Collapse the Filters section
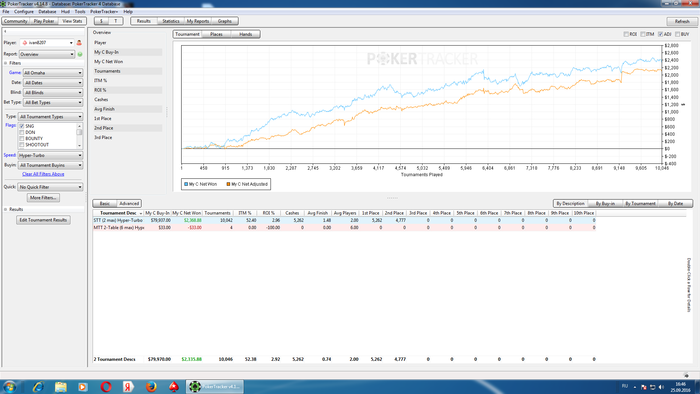The image size is (700, 394). pos(6,63)
